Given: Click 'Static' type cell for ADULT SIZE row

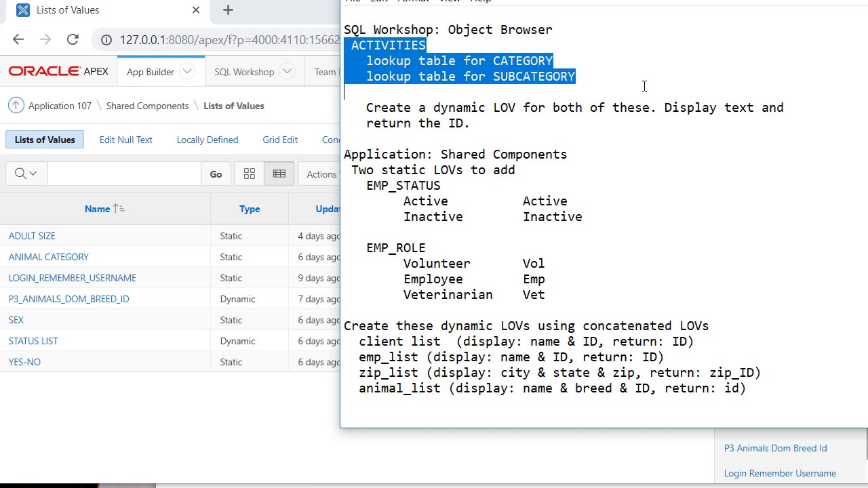Looking at the screenshot, I should pos(231,236).
